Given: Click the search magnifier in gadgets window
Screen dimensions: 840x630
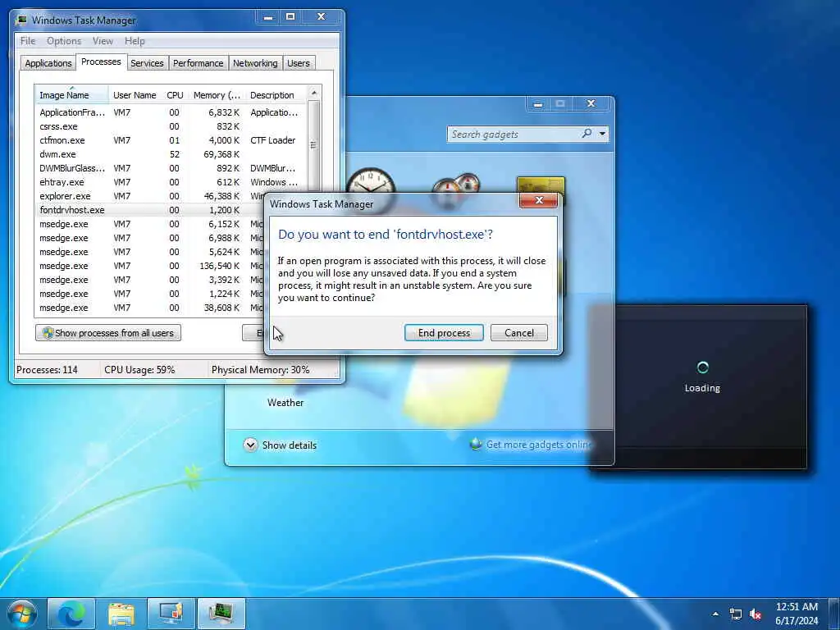Looking at the screenshot, I should pos(587,134).
